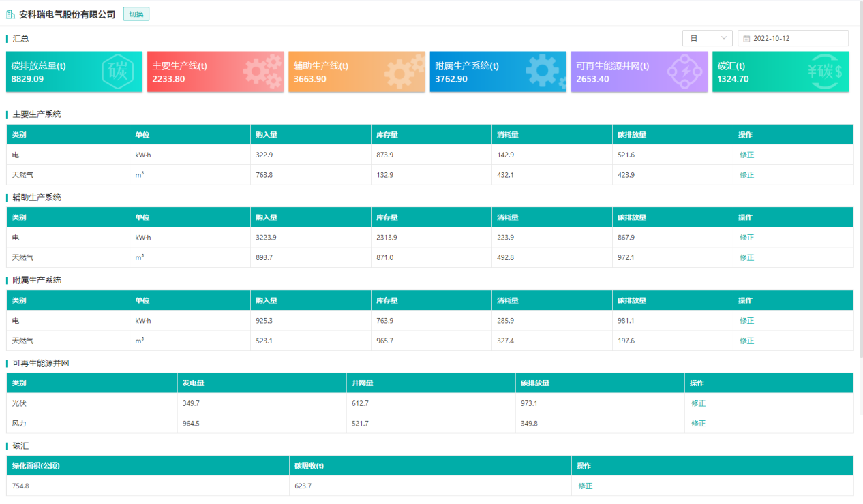The width and height of the screenshot is (863, 504).
Task: Click the carbon hexagon icon on total emissions card
Action: pyautogui.click(x=118, y=71)
